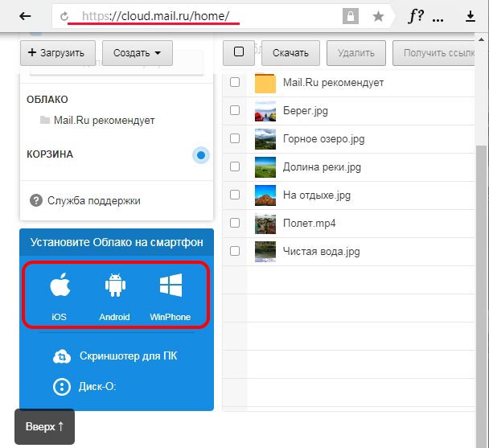Tick the select-all checkbox in toolbar
Viewport: 489px width, 448px height.
click(x=239, y=51)
